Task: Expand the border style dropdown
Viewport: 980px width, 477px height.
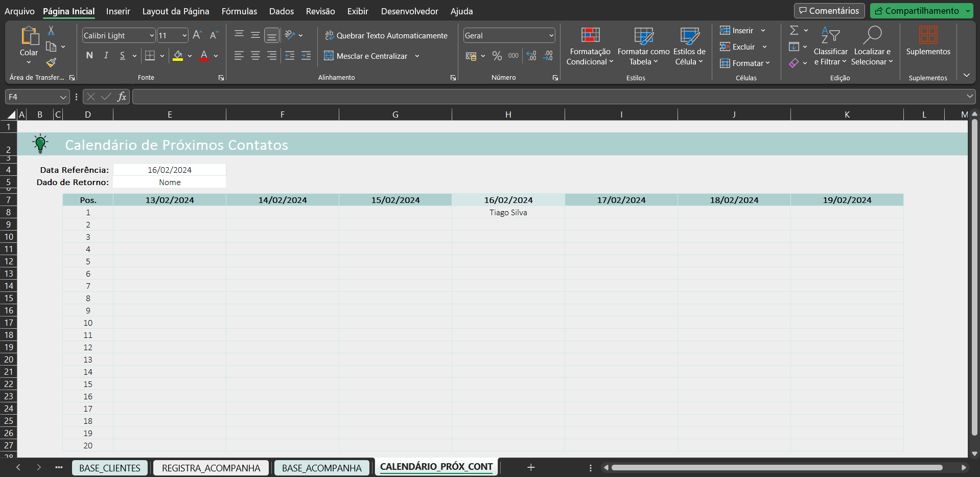Action: point(162,56)
